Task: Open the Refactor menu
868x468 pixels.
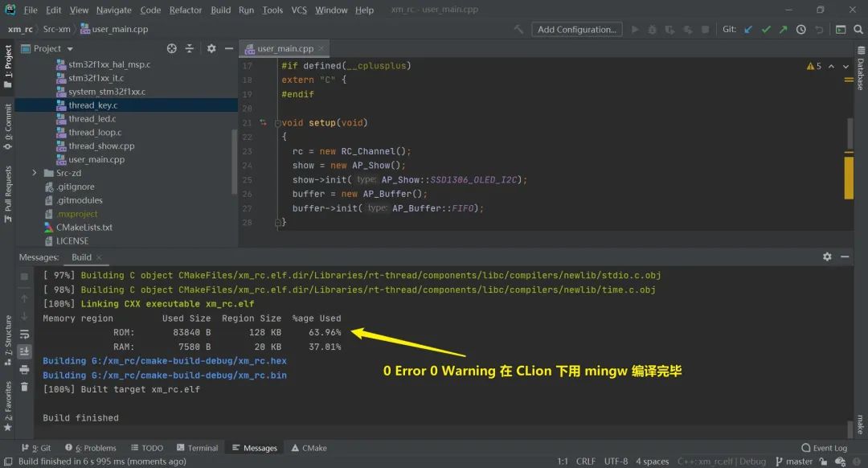Action: [186, 10]
